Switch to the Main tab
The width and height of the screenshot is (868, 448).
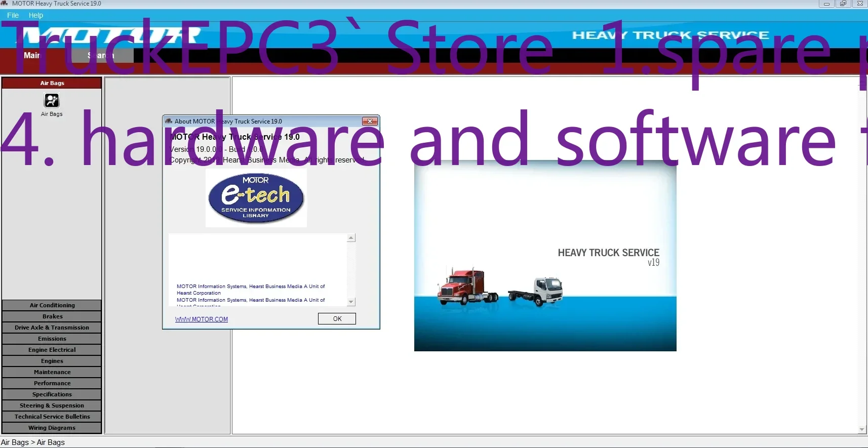(x=32, y=55)
